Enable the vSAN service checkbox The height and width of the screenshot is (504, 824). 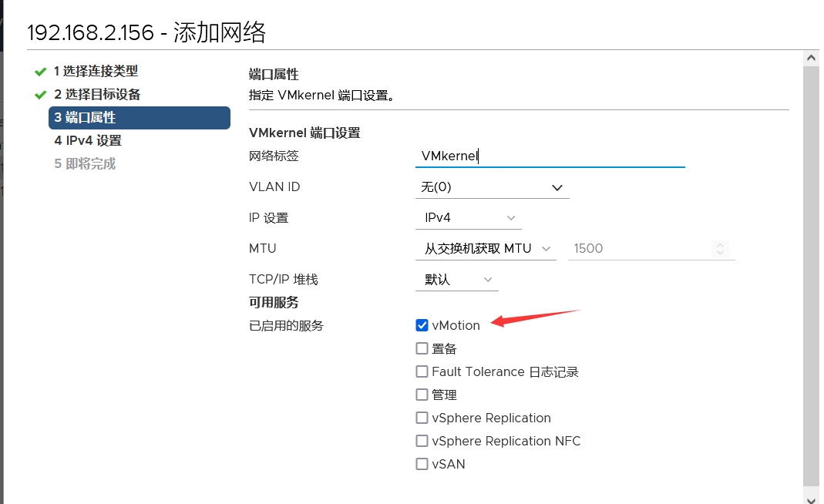(x=422, y=464)
